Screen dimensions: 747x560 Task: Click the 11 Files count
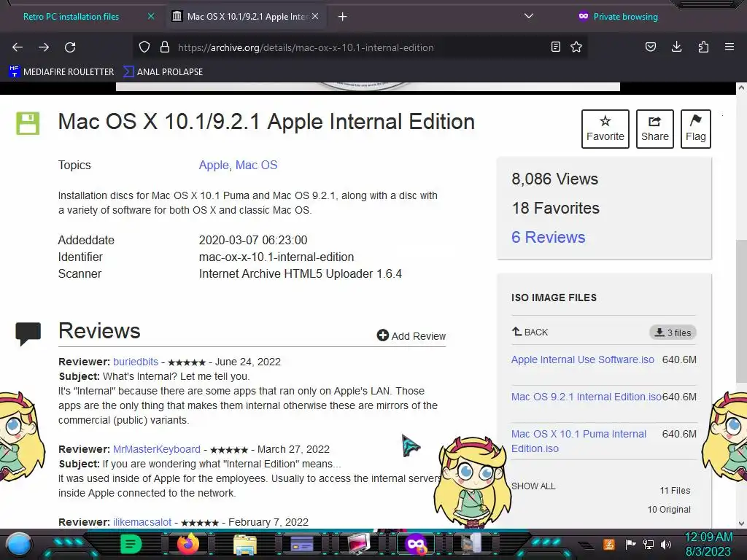tap(675, 491)
